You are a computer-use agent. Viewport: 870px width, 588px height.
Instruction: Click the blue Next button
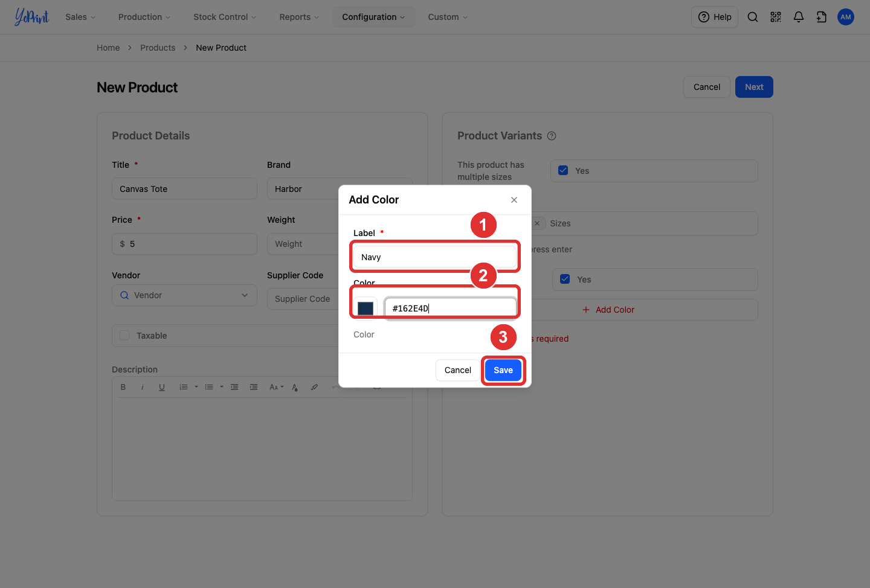point(754,87)
